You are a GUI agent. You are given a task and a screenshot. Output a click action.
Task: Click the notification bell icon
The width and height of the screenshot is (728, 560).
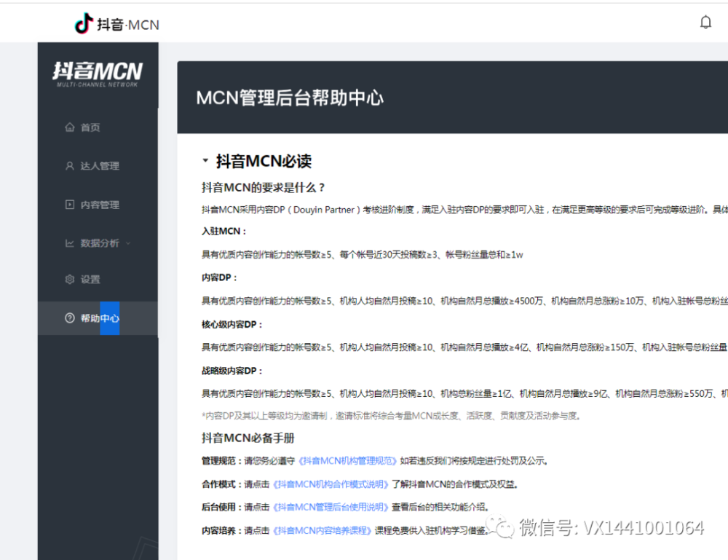(705, 22)
